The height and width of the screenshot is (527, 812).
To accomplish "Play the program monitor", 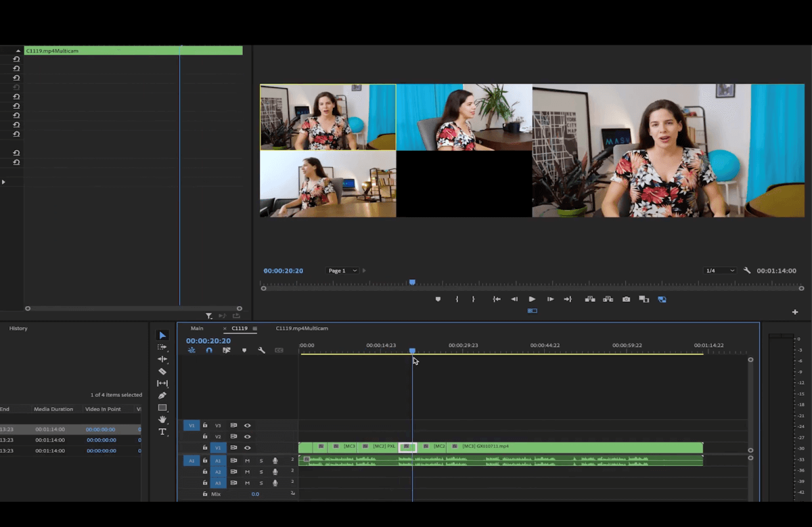I will (x=532, y=299).
